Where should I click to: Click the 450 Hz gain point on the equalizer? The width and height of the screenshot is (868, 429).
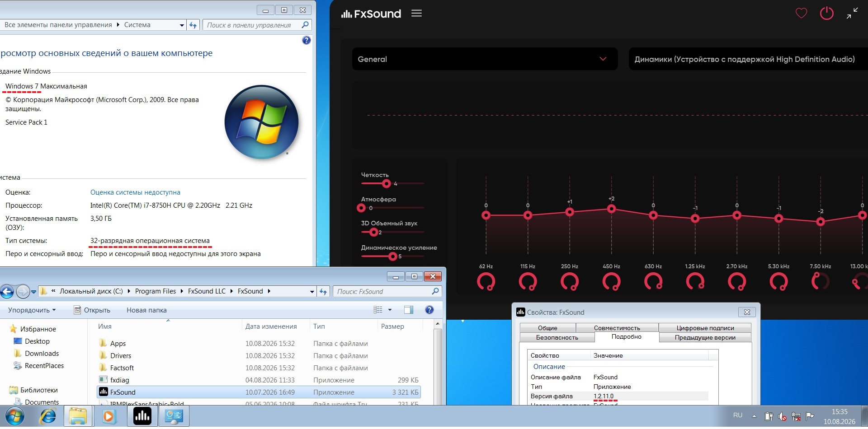pyautogui.click(x=611, y=209)
